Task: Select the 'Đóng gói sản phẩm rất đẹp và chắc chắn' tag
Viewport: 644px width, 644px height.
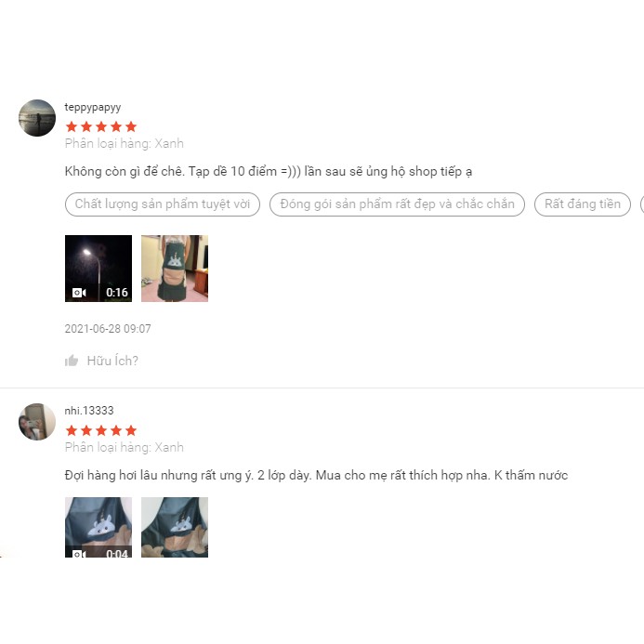Action: tap(397, 204)
